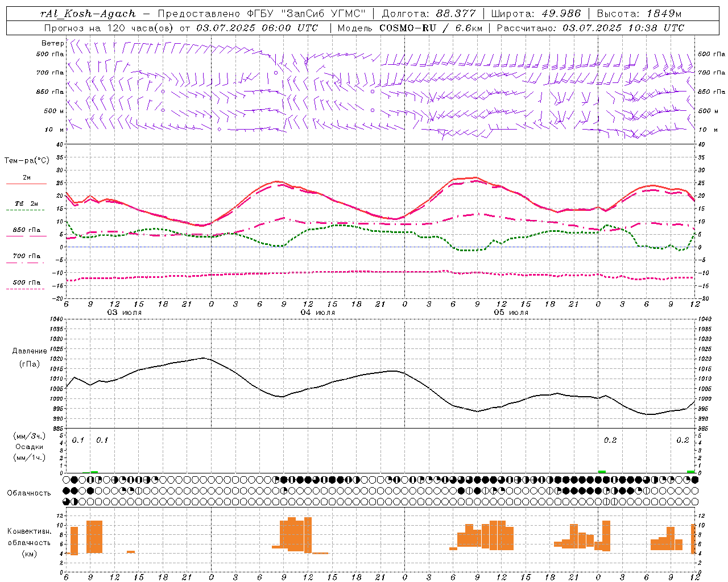This screenshot has width=728, height=582.
Task: Click the Давление pressure chart label
Action: coord(30,351)
